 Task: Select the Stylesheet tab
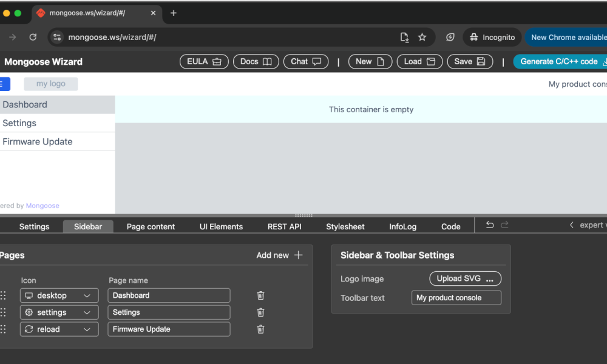click(x=345, y=226)
